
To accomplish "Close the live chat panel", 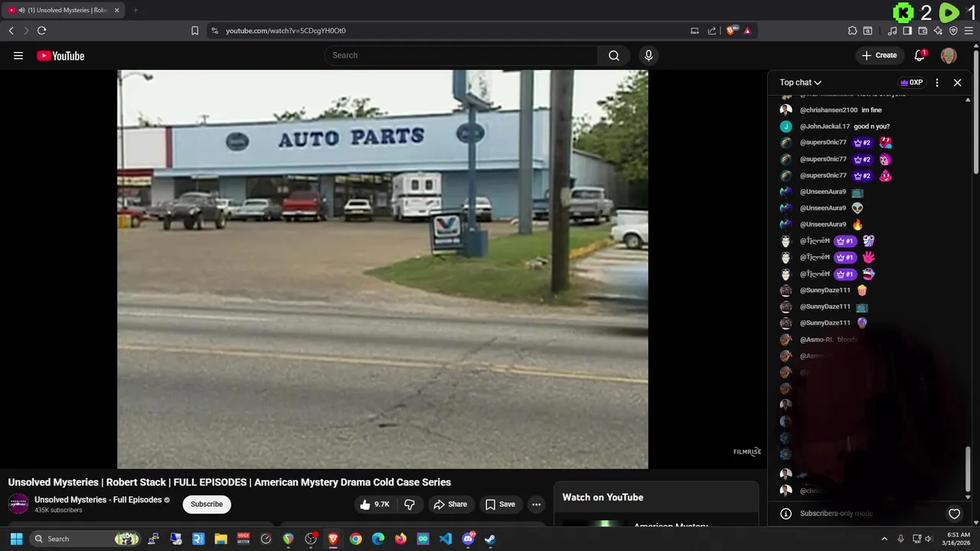I will click(x=957, y=82).
